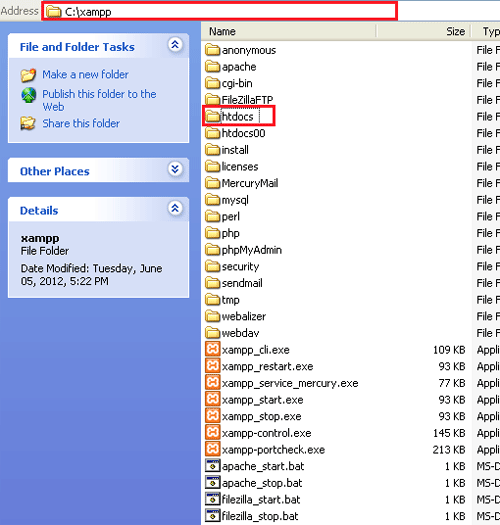Select the mysql folder entry
500x525 pixels.
coord(227,200)
